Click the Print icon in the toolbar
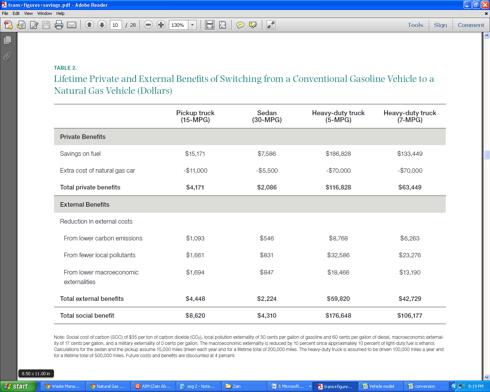The height and width of the screenshot is (392, 490). click(x=59, y=25)
